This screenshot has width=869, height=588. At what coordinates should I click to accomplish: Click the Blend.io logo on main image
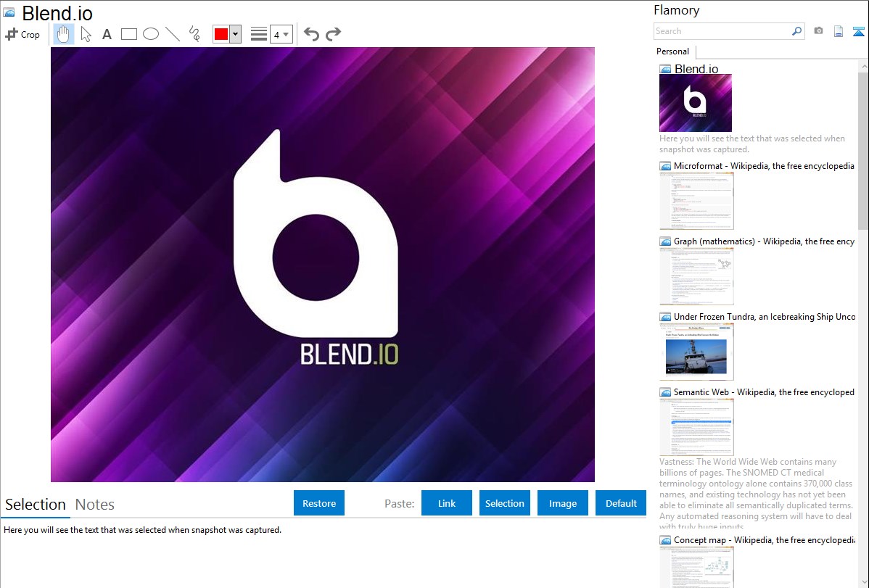coord(316,248)
